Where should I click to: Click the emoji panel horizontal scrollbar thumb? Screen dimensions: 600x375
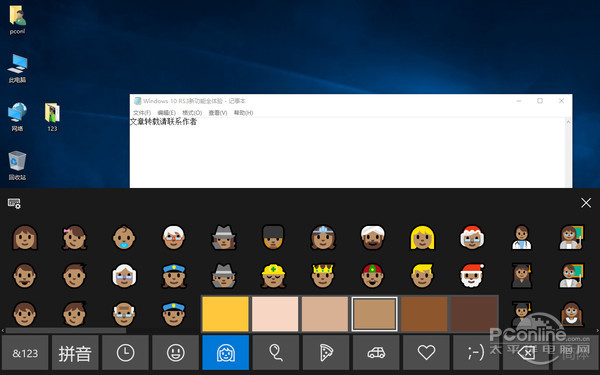click(x=65, y=330)
